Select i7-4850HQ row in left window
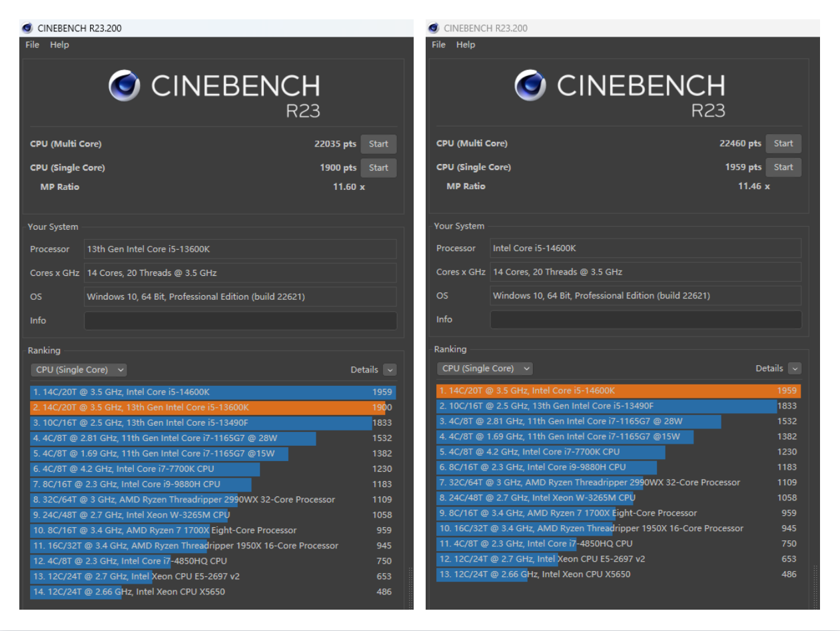 [x=213, y=561]
